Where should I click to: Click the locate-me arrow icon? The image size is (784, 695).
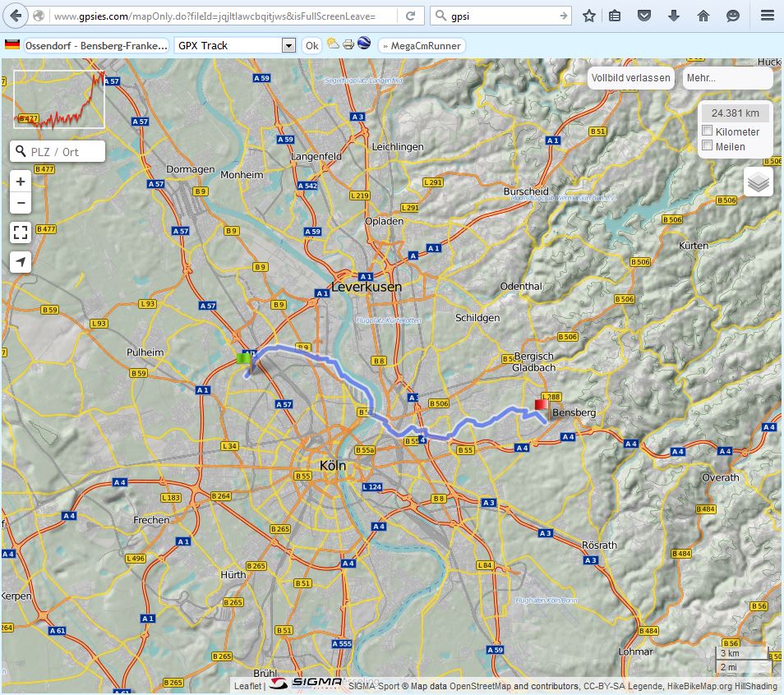click(21, 262)
